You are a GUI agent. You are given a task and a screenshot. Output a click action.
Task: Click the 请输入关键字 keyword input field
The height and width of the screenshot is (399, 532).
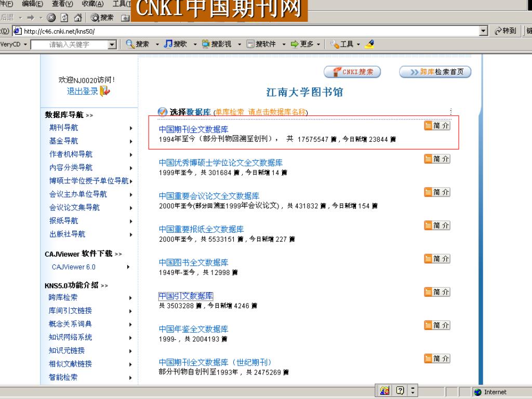[70, 45]
